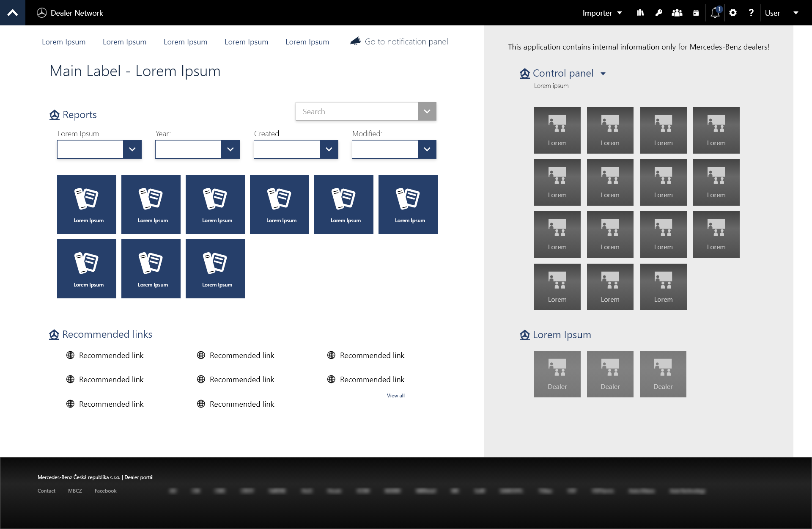Open the Year dropdown
812x529 pixels.
(x=230, y=149)
